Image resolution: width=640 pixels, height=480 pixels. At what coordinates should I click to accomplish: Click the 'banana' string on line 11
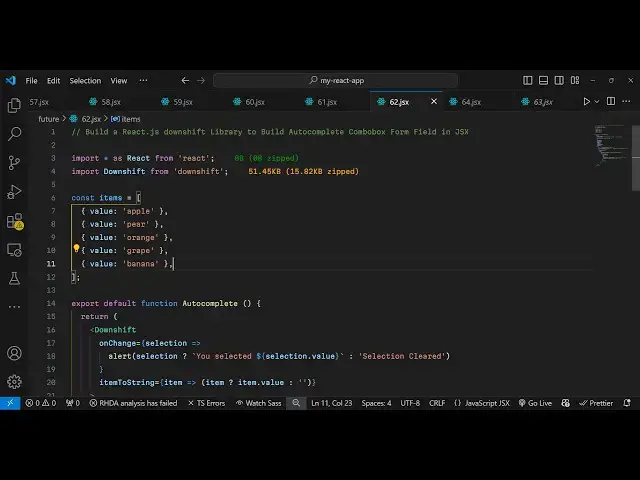tap(140, 264)
